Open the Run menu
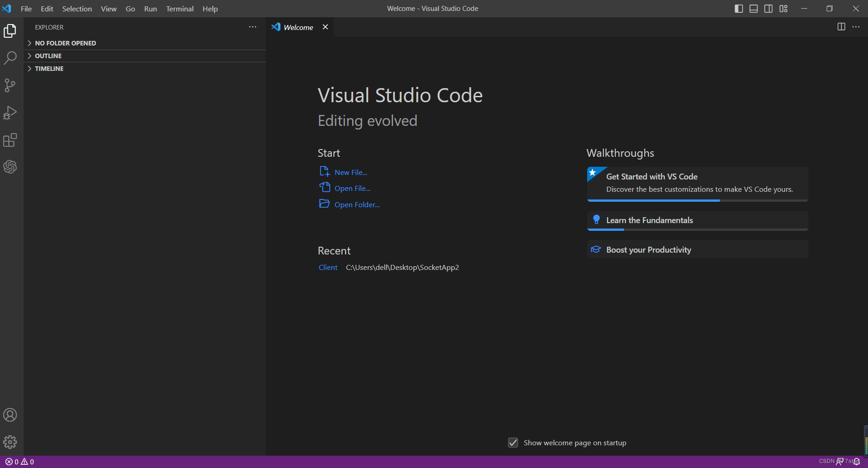868x468 pixels. [150, 9]
